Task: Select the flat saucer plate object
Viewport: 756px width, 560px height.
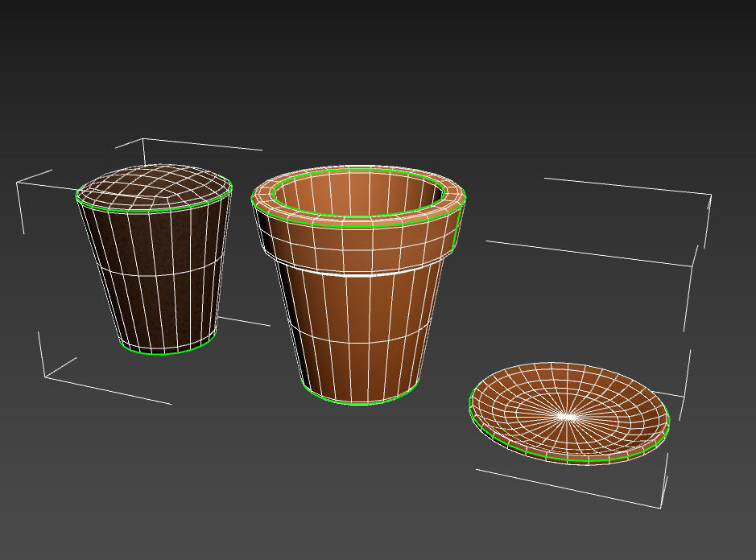Action: [x=569, y=414]
